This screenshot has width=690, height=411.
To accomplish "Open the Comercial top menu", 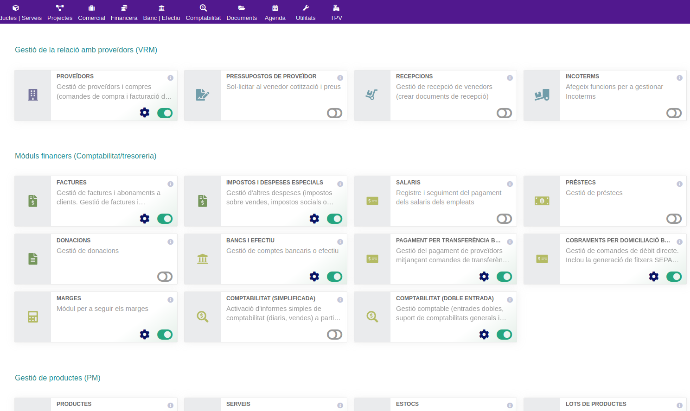I will point(91,12).
